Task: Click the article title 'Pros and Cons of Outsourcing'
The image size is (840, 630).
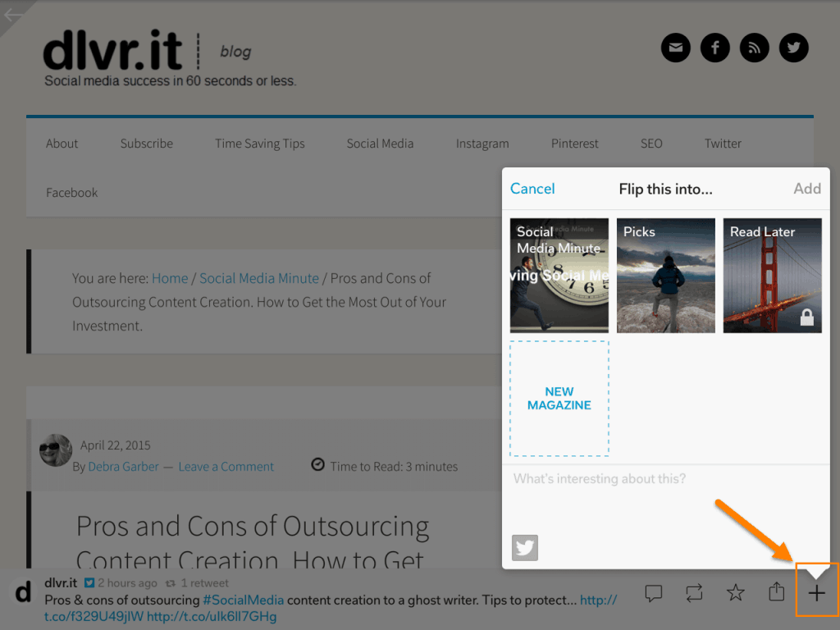Action: click(x=253, y=527)
